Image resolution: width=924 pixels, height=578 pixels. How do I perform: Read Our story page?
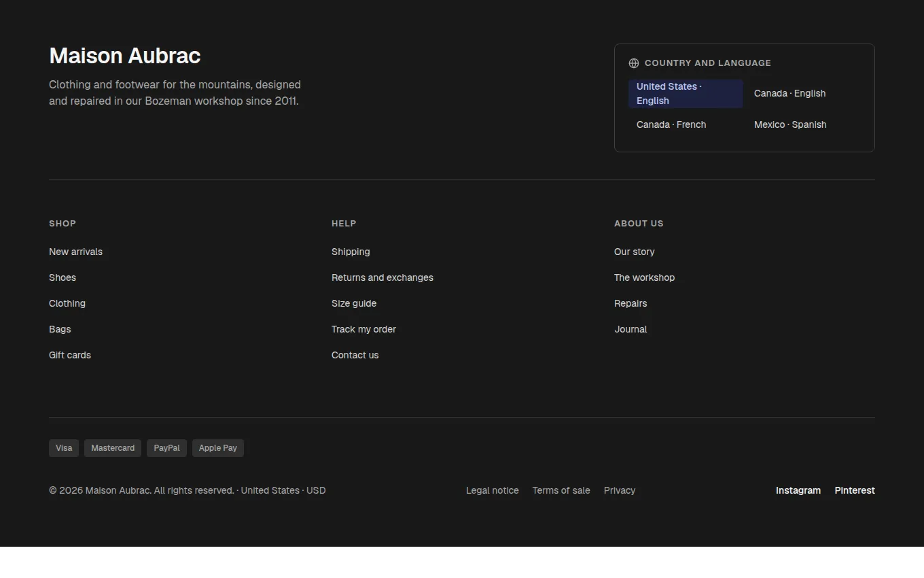click(x=635, y=252)
